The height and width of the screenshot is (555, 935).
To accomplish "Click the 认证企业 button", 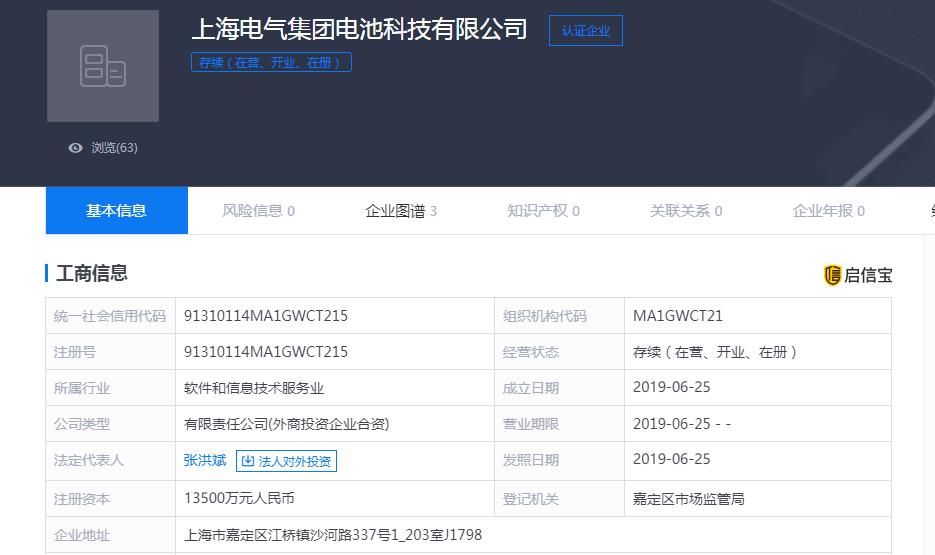I will 586,30.
